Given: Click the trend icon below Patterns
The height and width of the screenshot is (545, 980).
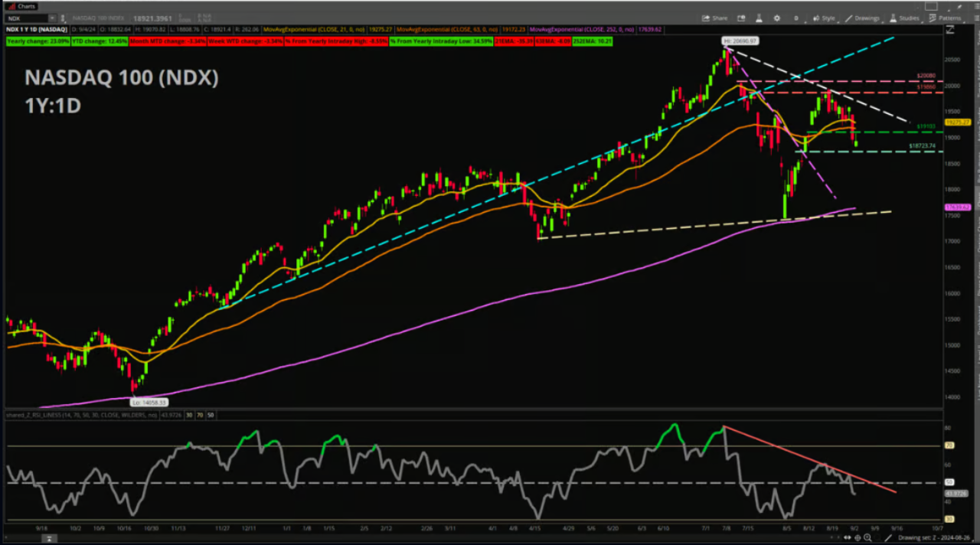Looking at the screenshot, I should pyautogui.click(x=950, y=30).
